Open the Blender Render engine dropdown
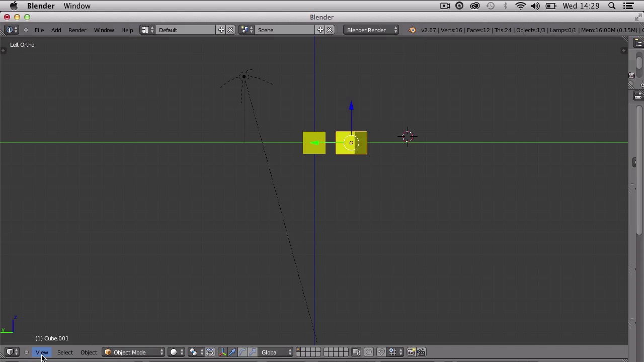 pyautogui.click(x=371, y=30)
